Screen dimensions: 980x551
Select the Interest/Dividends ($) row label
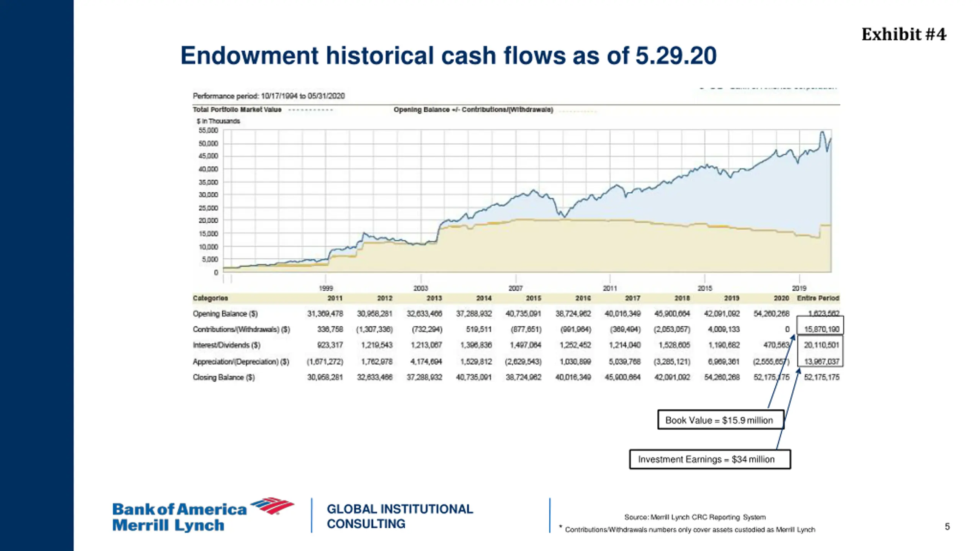[x=227, y=345]
